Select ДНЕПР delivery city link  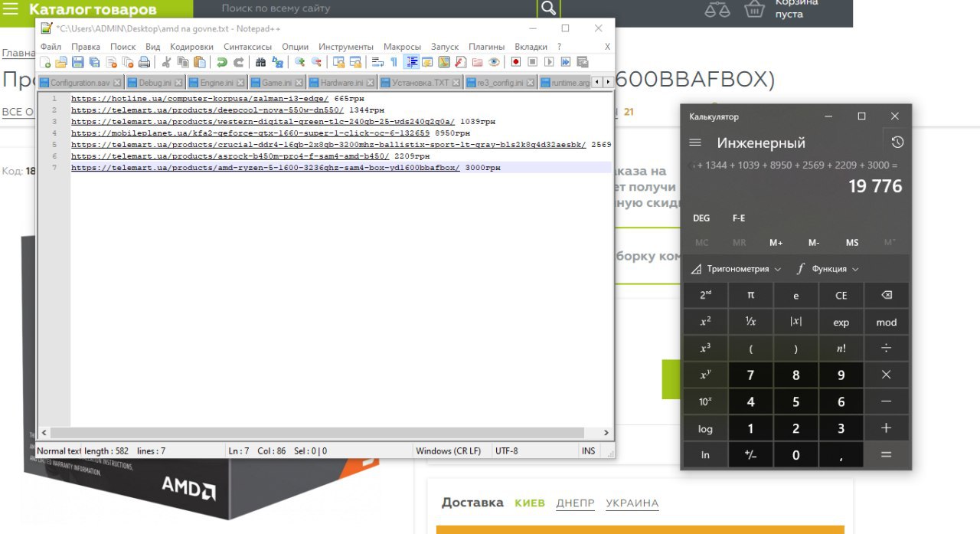pos(575,503)
